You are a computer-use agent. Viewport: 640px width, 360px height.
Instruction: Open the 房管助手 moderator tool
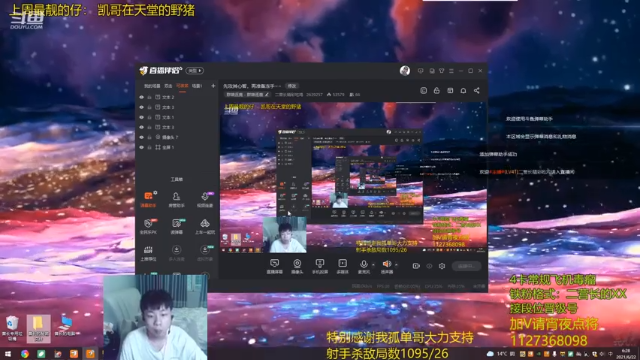[176, 200]
